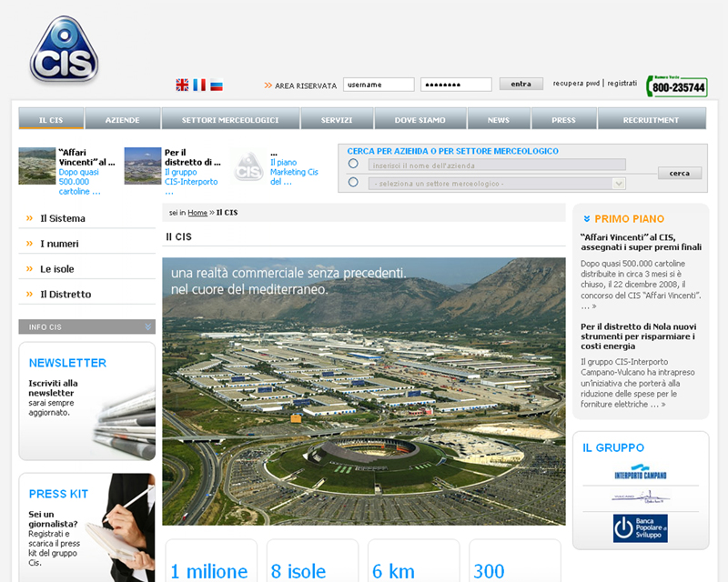Screen dimensions: 728x582
Task: Select the search-by-sector radio button
Action: (353, 182)
